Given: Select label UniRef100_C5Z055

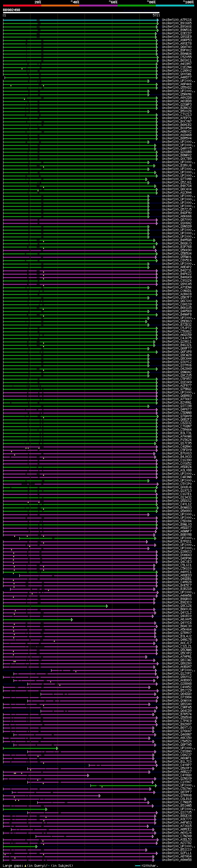Looking at the screenshot, I should [x=177, y=57].
